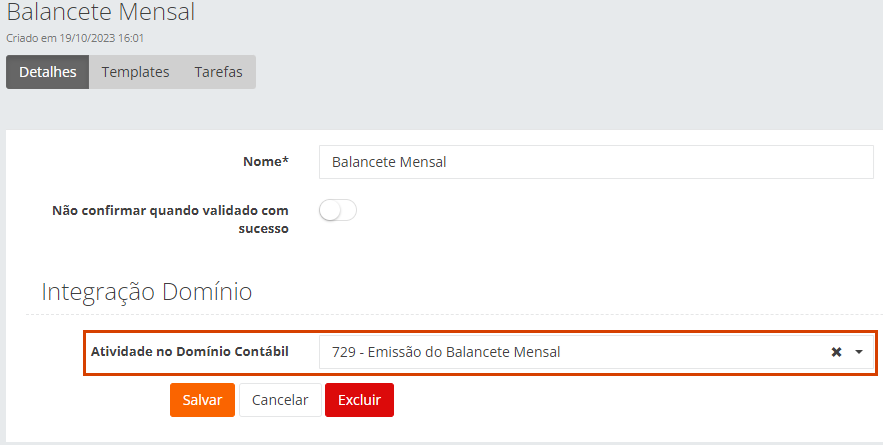Click the gray header area right of Tarefas
Viewport: 883px width, 445px height.
(560, 72)
